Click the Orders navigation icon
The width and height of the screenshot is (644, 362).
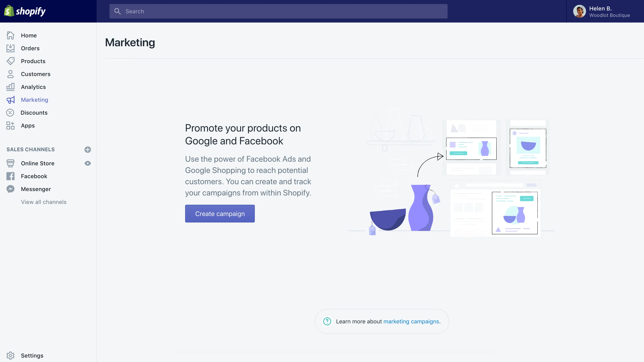click(x=11, y=48)
